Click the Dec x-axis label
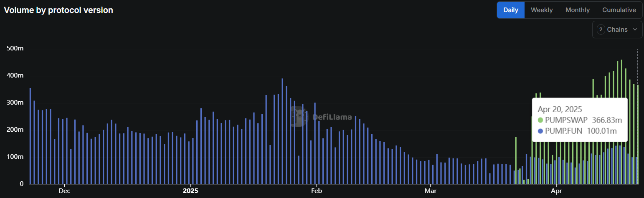 (x=64, y=191)
